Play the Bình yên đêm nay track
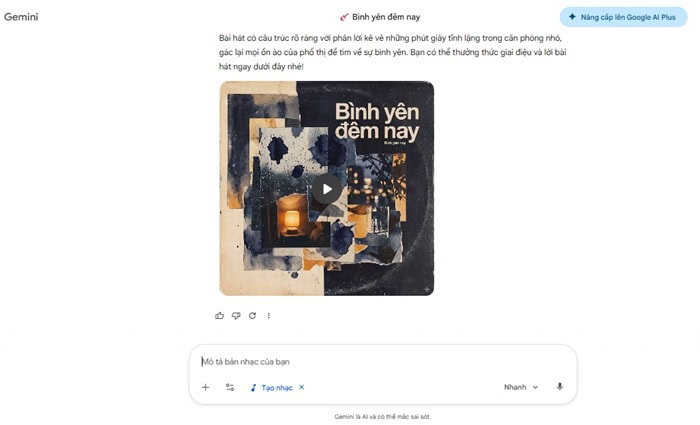This screenshot has width=700, height=425. click(x=327, y=189)
